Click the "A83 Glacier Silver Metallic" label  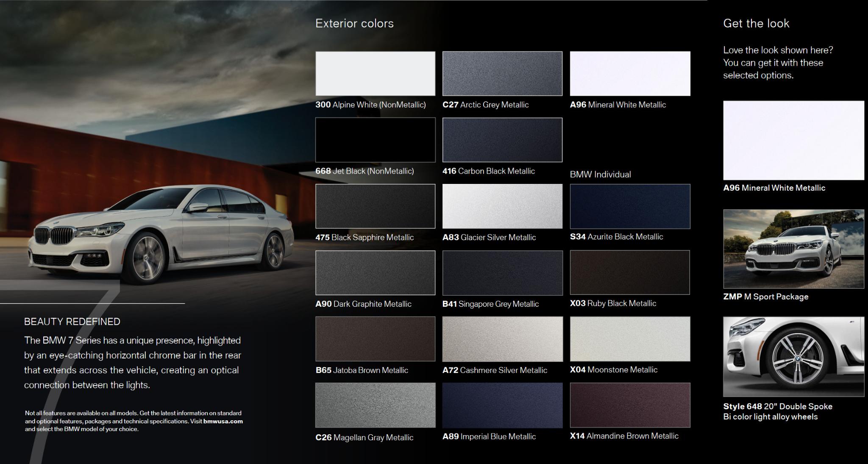pos(489,237)
